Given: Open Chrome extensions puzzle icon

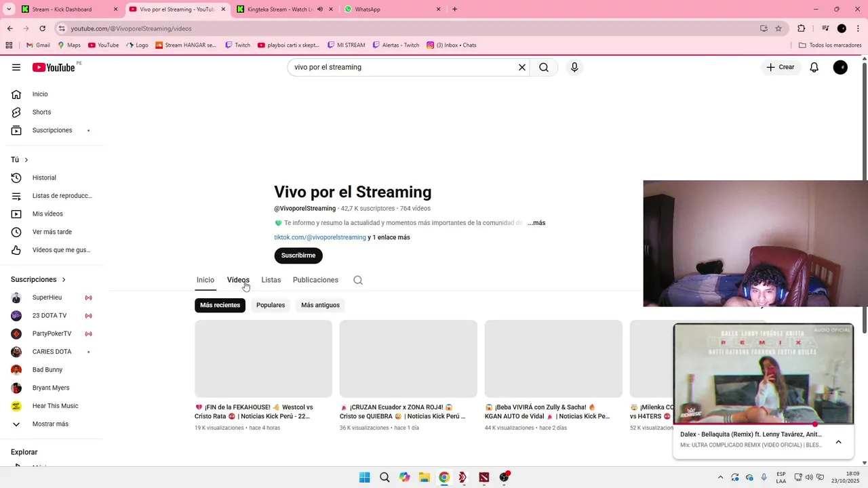Looking at the screenshot, I should [802, 28].
